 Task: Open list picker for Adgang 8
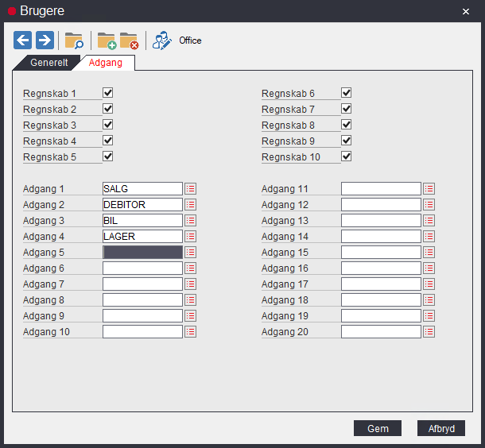(191, 300)
